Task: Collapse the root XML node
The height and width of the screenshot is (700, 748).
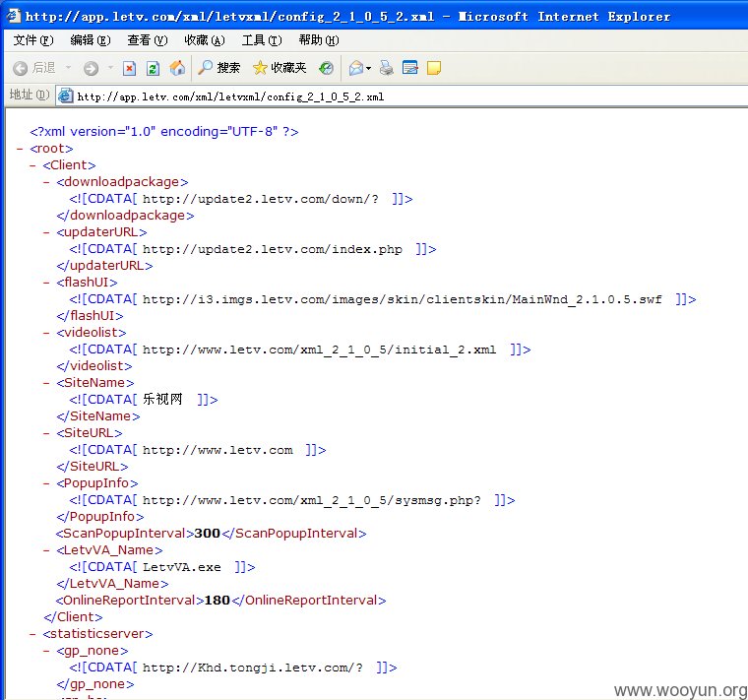Action: click(20, 149)
